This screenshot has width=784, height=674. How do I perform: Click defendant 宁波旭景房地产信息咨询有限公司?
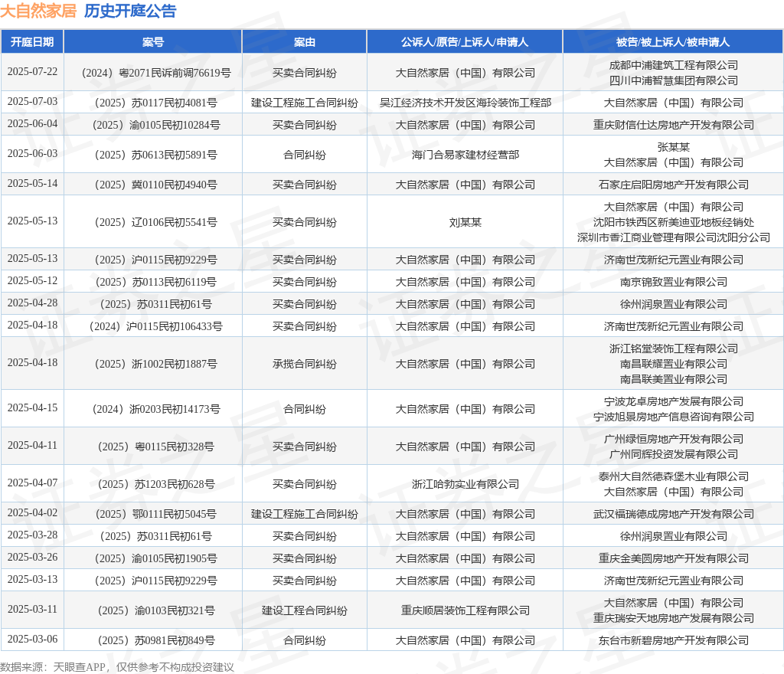673,417
